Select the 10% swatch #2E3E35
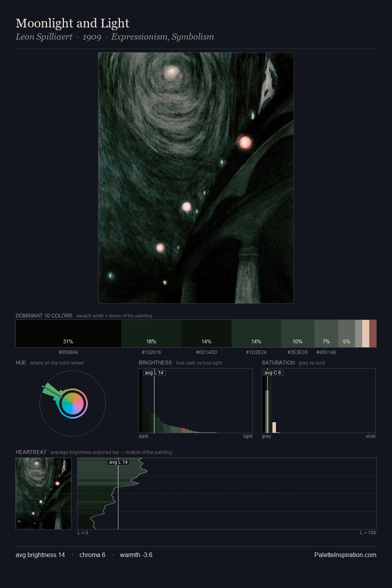 click(x=298, y=334)
